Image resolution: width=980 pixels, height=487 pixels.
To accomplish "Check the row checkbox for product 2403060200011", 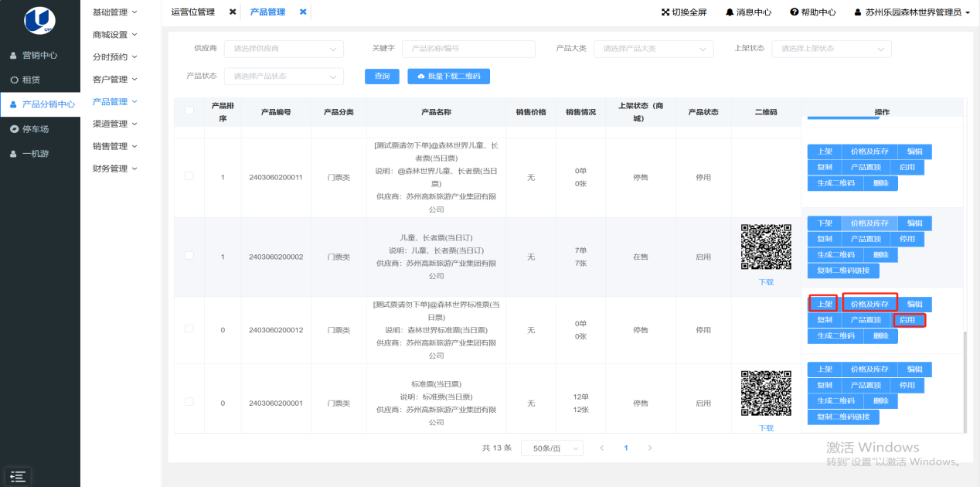I will (189, 176).
